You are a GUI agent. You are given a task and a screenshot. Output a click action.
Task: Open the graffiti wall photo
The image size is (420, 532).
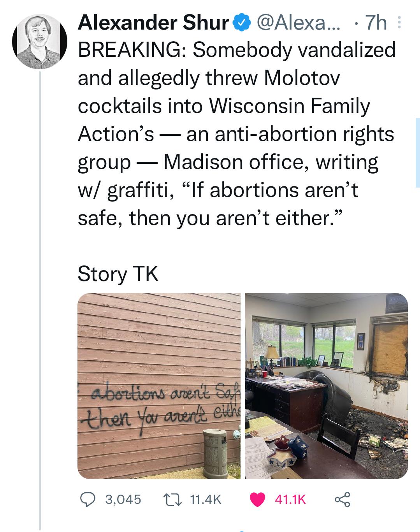click(158, 385)
